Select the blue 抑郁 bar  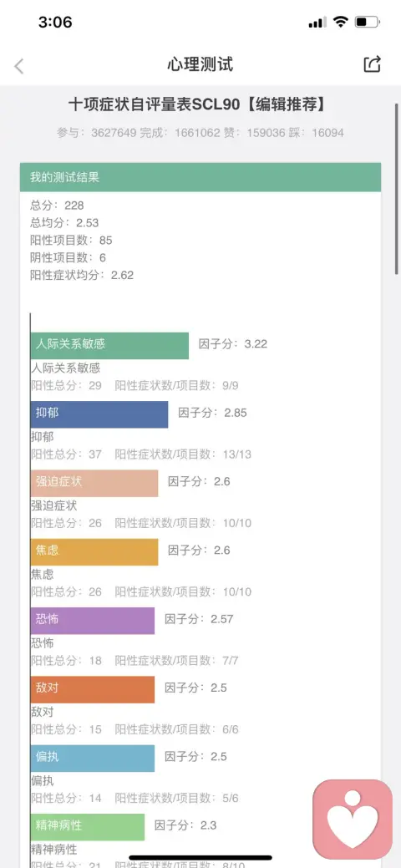[99, 414]
